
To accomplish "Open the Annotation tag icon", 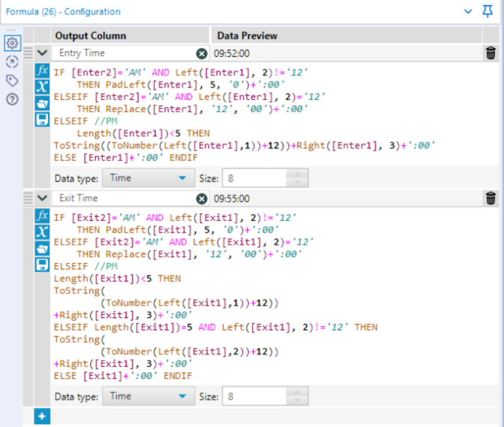I will 12,80.
